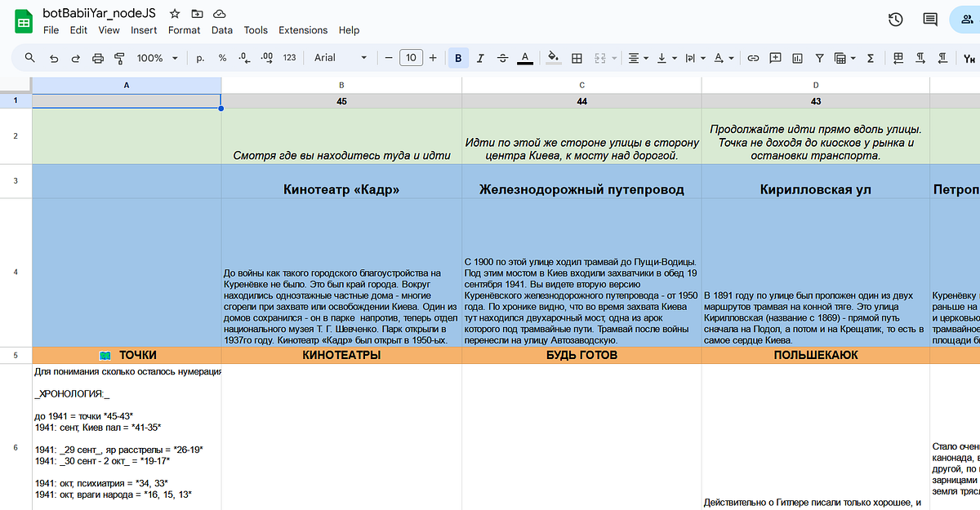Open the Insert menu
980x510 pixels.
144,30
